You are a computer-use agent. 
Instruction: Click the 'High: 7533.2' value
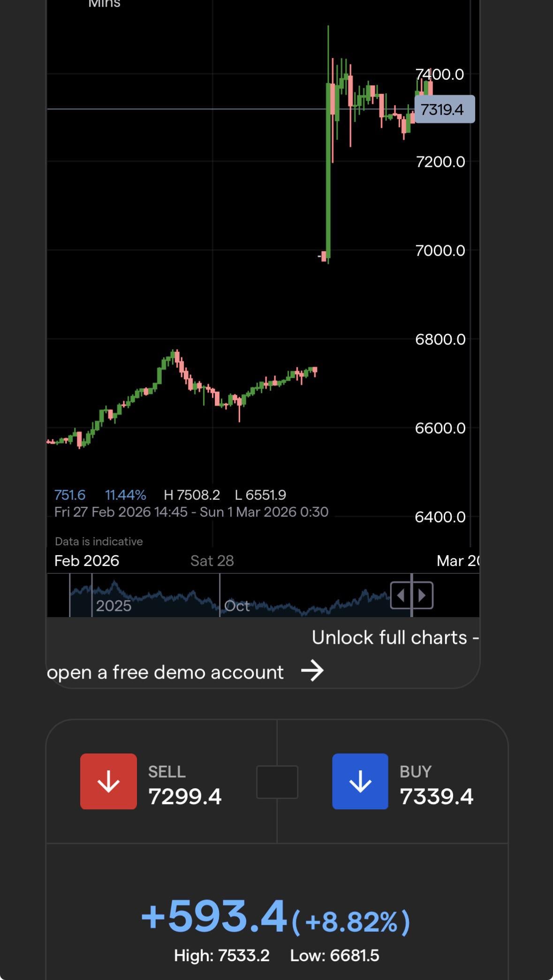click(x=221, y=956)
